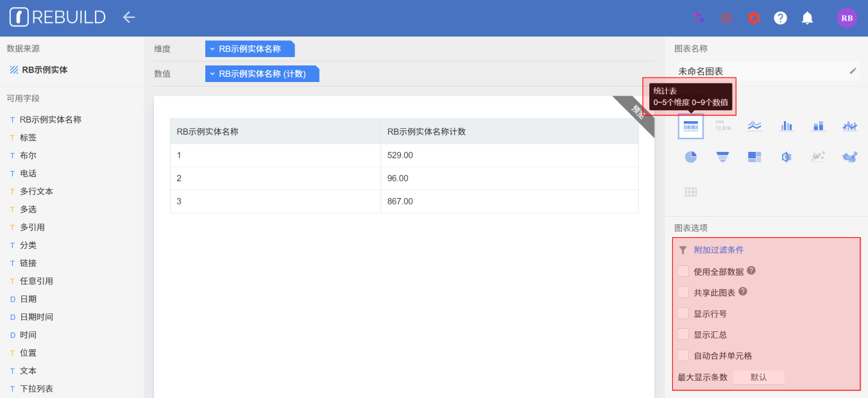Image resolution: width=868 pixels, height=398 pixels.
Task: Select RB示例实体 data source
Action: click(45, 70)
